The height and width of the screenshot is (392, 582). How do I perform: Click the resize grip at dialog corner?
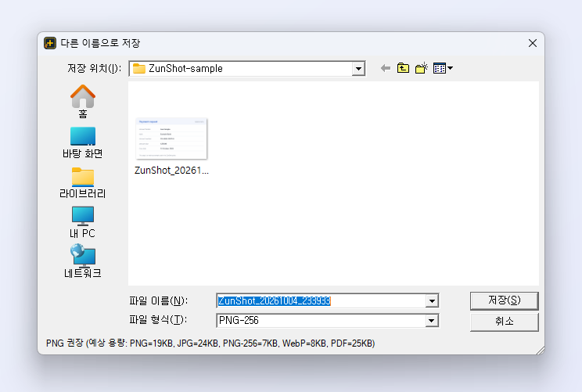coord(540,350)
